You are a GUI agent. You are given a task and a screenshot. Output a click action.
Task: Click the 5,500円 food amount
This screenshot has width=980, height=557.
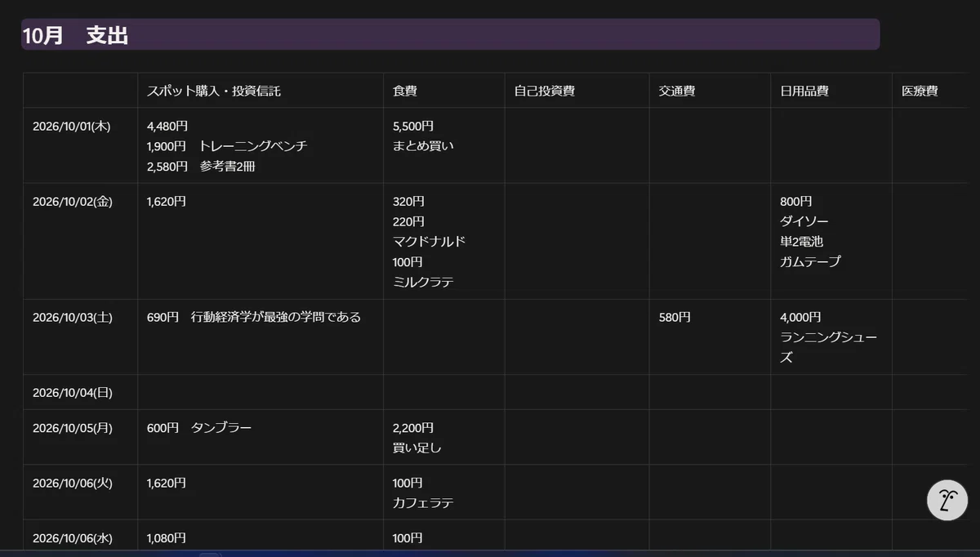[x=413, y=126]
